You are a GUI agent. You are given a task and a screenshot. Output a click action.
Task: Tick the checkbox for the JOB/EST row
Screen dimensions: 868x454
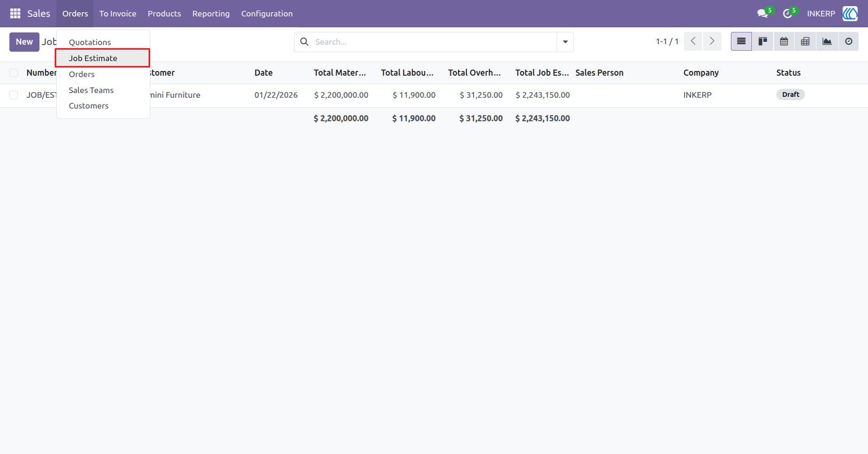click(14, 95)
